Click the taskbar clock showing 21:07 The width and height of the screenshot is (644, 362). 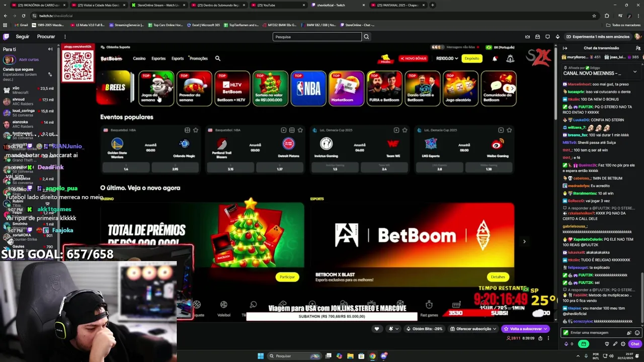[625, 356]
